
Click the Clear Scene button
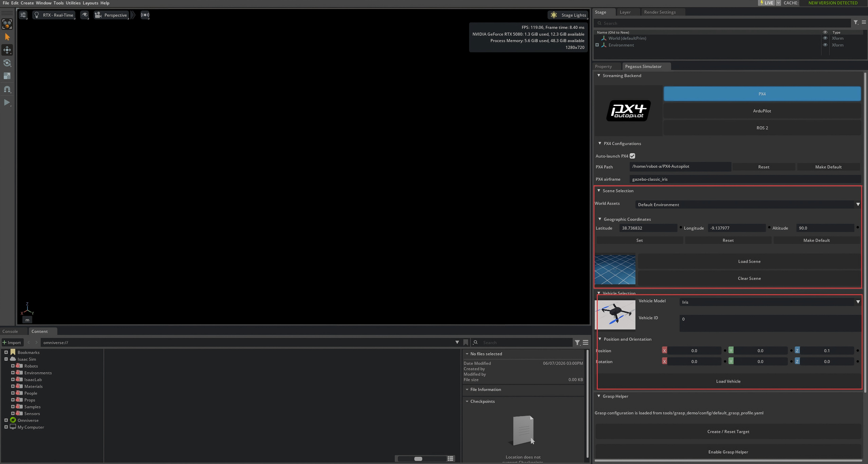(x=749, y=278)
